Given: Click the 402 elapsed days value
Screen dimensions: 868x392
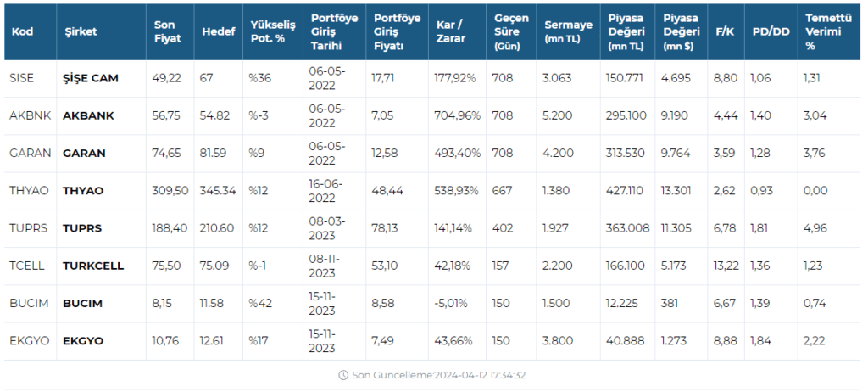Looking at the screenshot, I should (503, 228).
